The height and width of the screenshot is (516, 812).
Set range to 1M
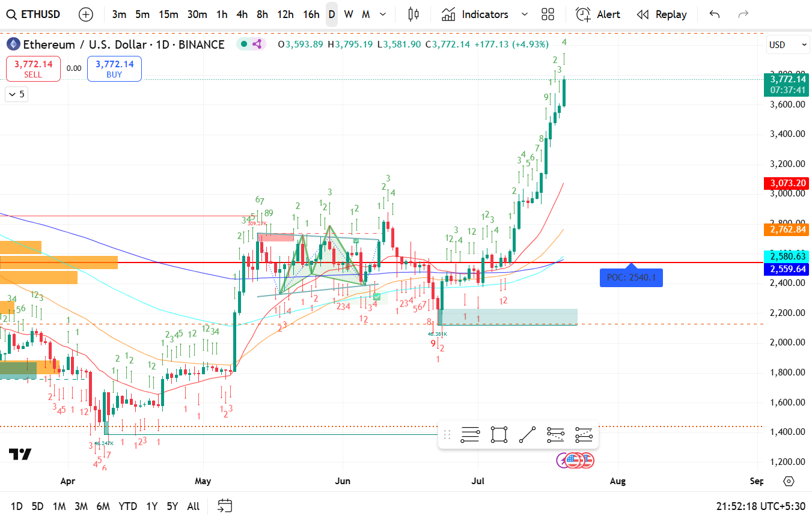[59, 506]
